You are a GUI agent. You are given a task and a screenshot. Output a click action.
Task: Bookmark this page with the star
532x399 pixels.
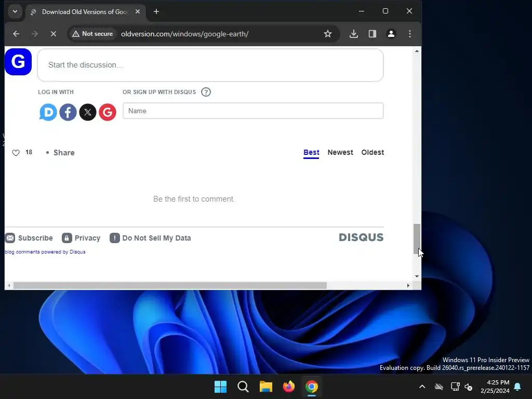coord(327,34)
